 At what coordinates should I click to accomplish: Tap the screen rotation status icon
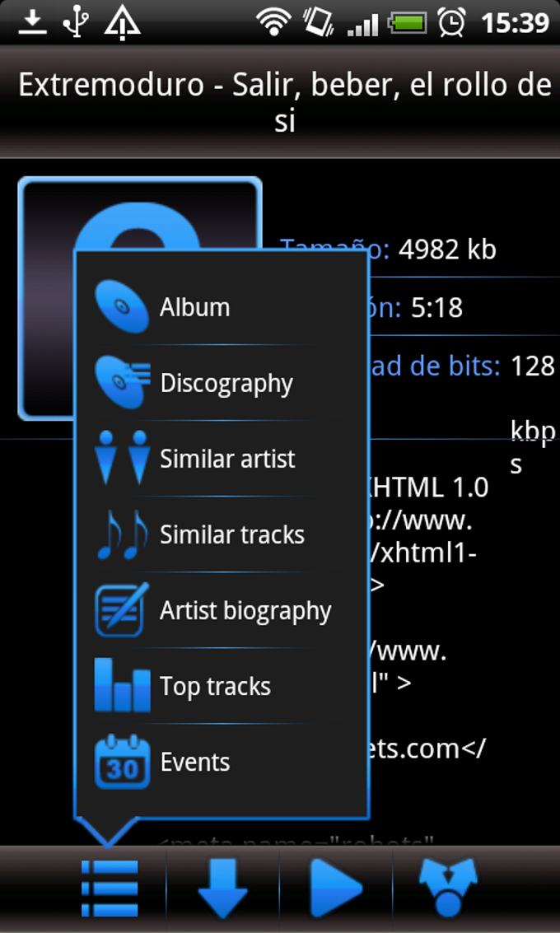coord(320,22)
